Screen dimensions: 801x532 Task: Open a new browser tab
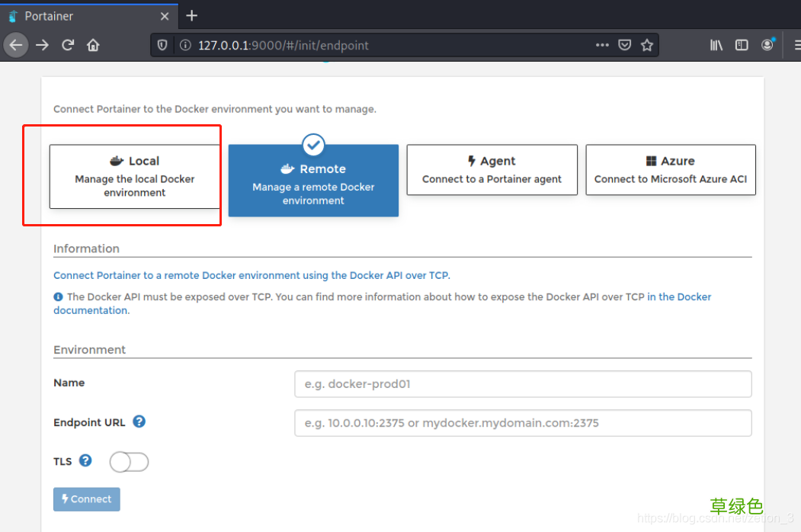click(191, 15)
